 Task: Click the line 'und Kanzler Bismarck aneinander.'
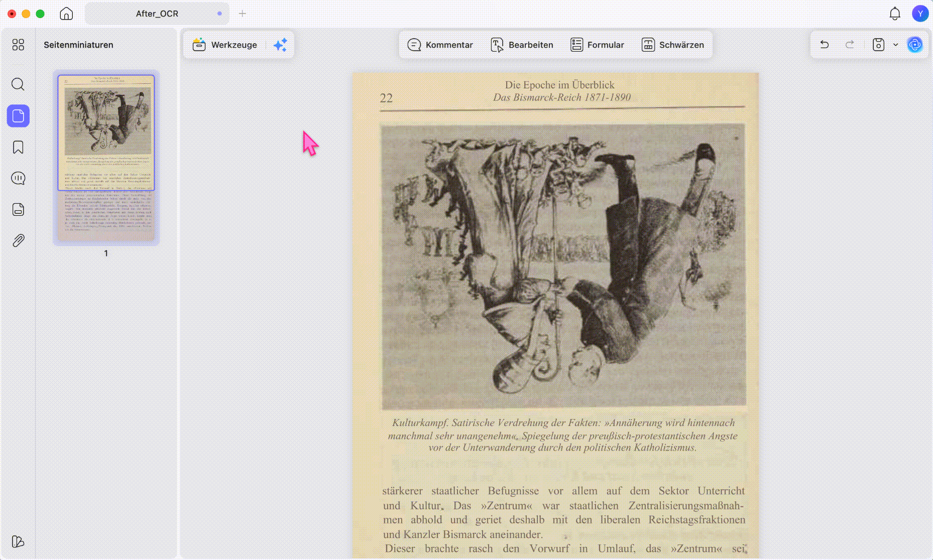[462, 534]
